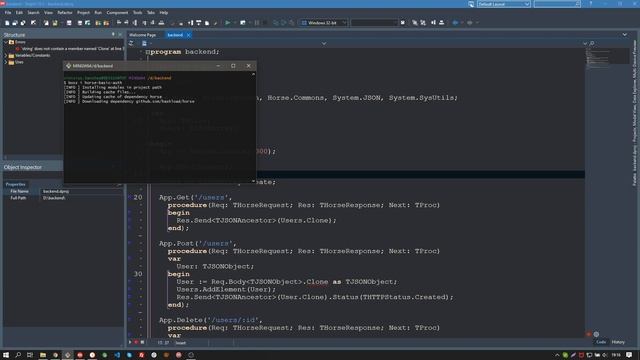Click the code minimap thumbnail
This screenshot has width=640, height=360.
coord(607,56)
